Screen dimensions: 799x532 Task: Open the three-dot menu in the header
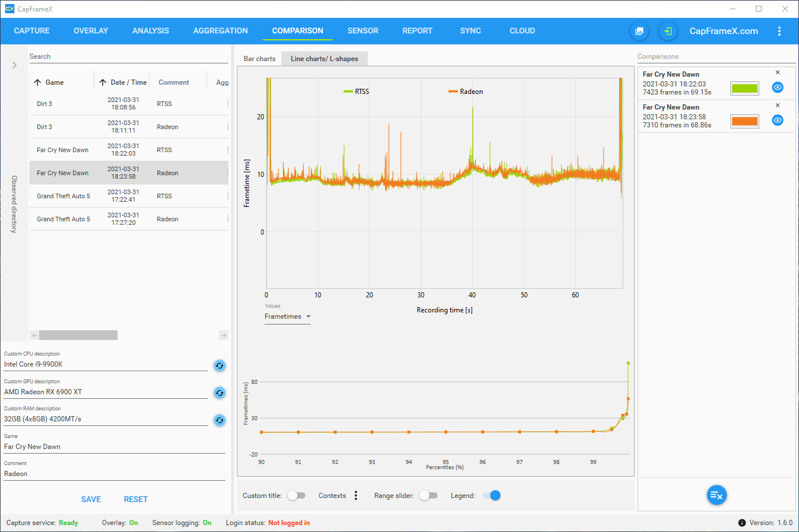(779, 31)
